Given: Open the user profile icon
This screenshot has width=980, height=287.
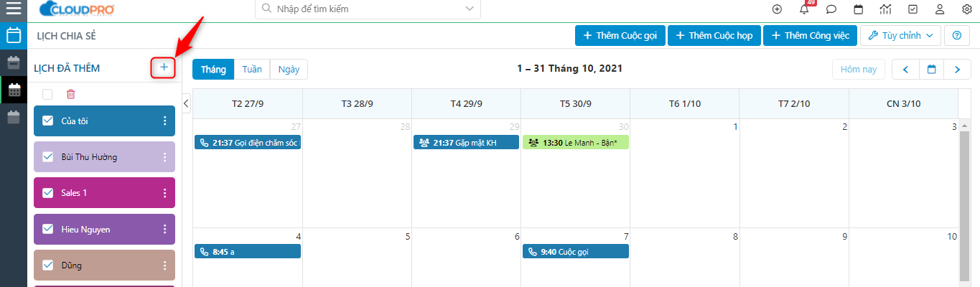Looking at the screenshot, I should pos(939,9).
